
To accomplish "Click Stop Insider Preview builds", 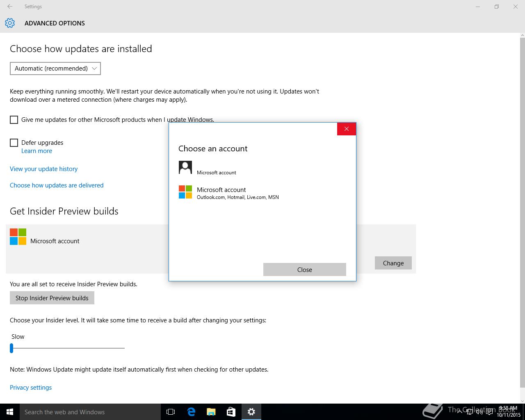I will click(52, 298).
